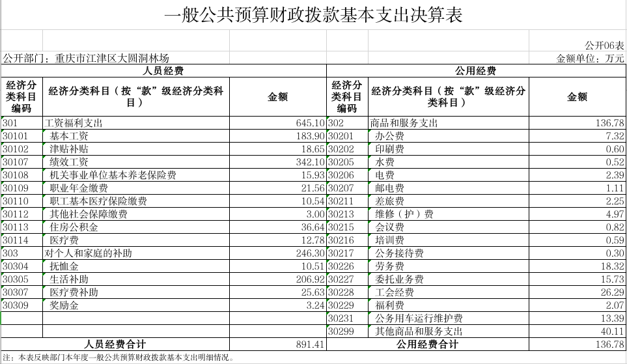
Task: Click code cell 301
Action: 21,123
